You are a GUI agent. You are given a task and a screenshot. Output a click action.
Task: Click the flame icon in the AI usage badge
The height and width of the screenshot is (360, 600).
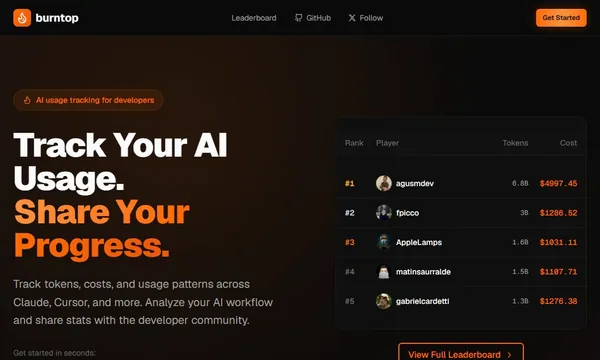[x=27, y=100]
